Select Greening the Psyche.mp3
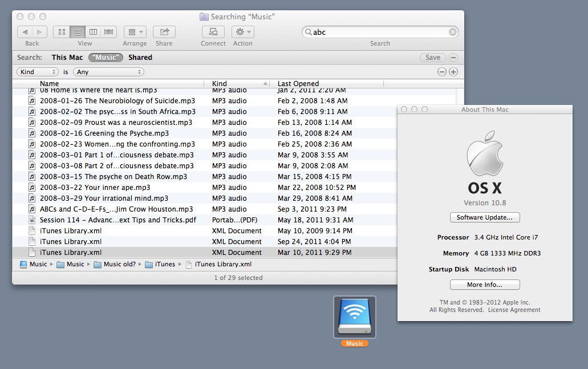This screenshot has height=369, width=588. 104,133
